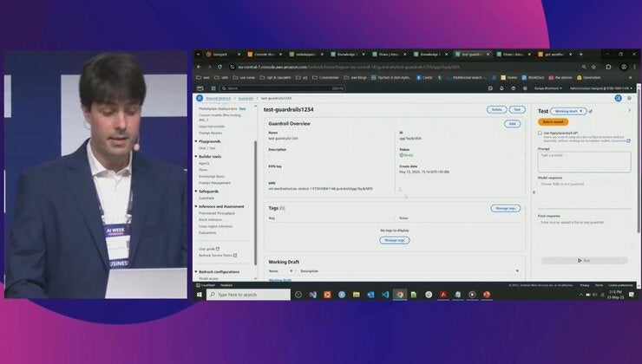Open the browser tab search dropdown
The width and height of the screenshot is (642, 364).
pyautogui.click(x=199, y=54)
